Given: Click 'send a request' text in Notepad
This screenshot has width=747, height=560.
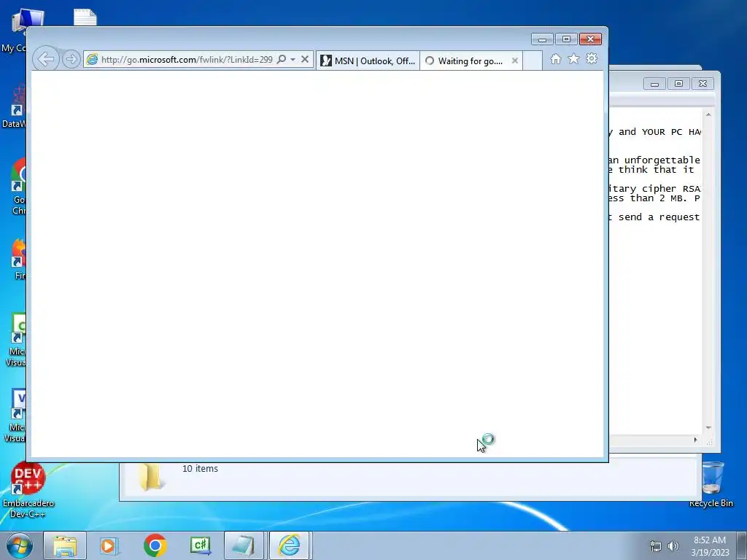Looking at the screenshot, I should pos(659,217).
